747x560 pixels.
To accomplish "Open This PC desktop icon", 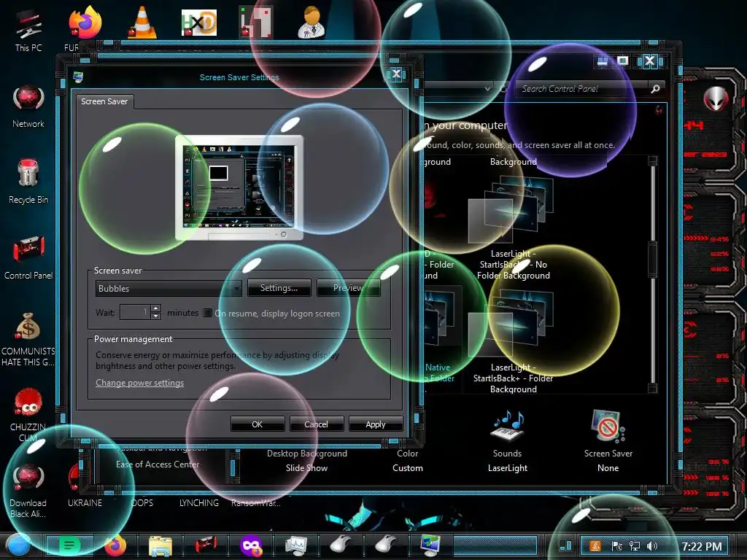I will tap(28, 29).
